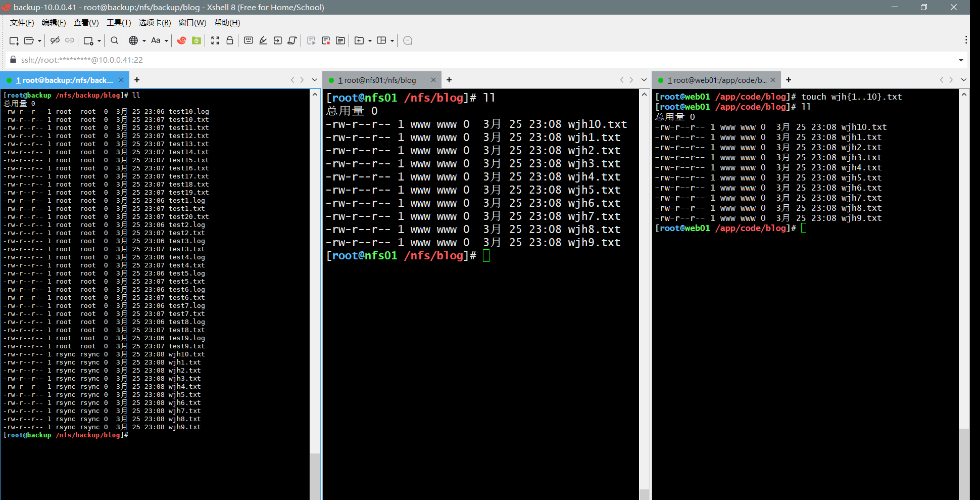This screenshot has width=980, height=500.
Task: Add a new tab in backup pane
Action: (x=137, y=80)
